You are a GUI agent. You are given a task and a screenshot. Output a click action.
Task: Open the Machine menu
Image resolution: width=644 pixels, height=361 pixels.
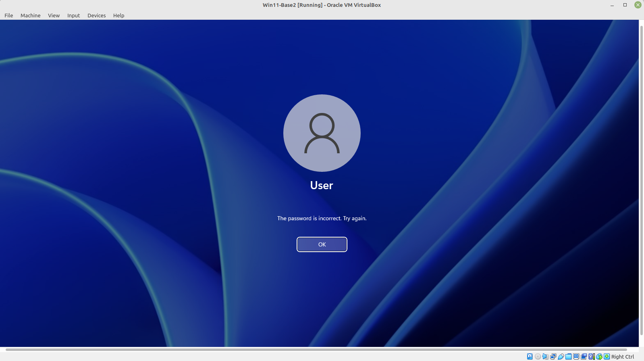(31, 15)
